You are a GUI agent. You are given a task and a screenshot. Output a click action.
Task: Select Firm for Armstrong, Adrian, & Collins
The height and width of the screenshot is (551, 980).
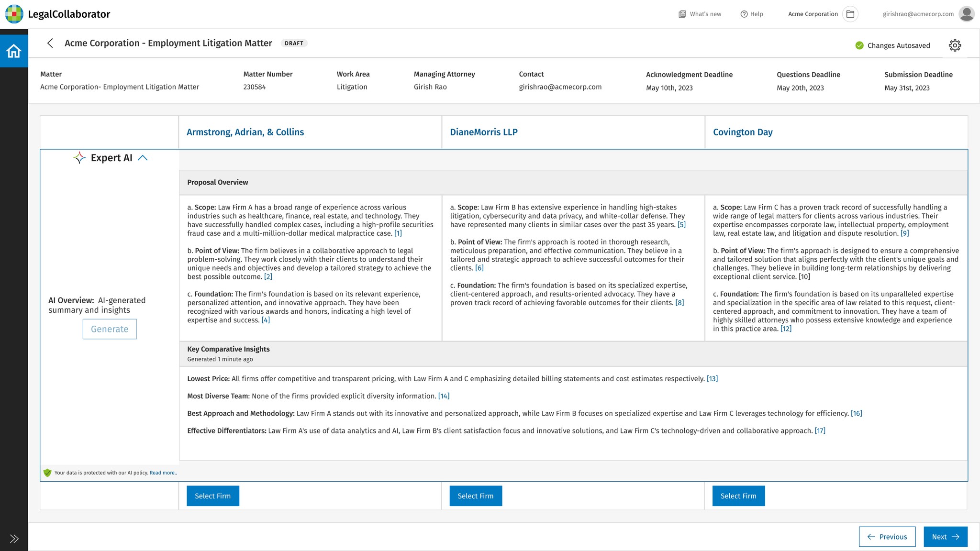[212, 496]
